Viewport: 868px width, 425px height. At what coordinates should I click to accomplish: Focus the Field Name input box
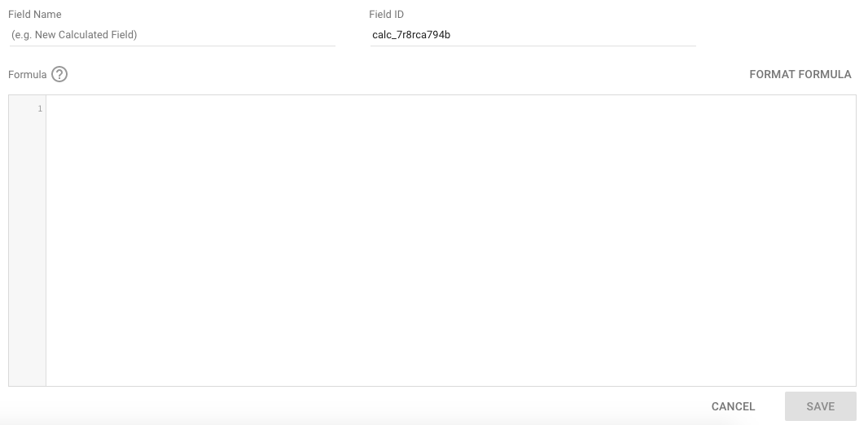pyautogui.click(x=172, y=35)
